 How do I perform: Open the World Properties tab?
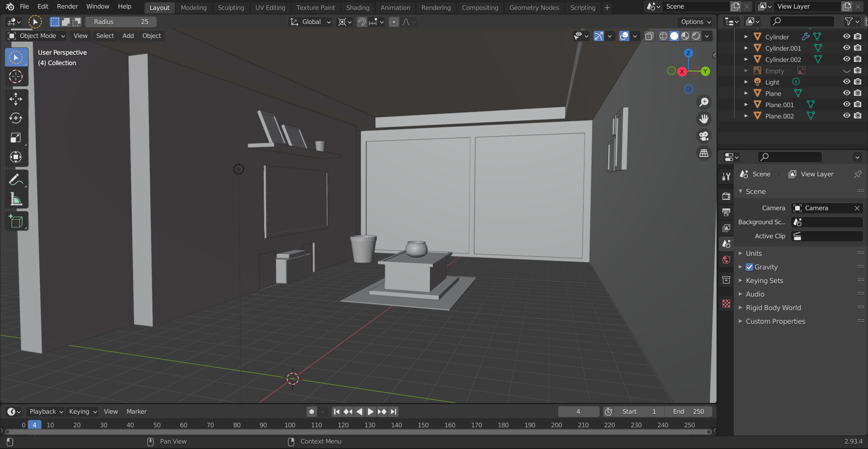[x=726, y=260]
